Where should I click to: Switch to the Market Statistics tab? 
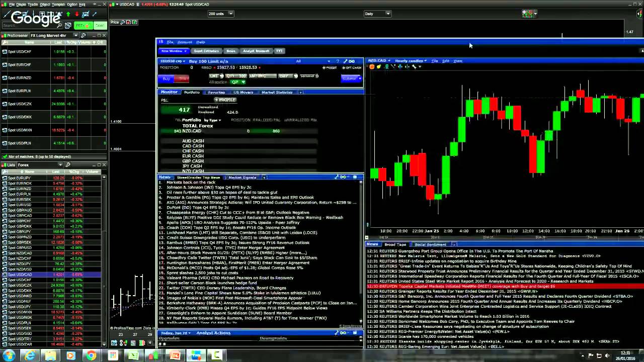[277, 93]
